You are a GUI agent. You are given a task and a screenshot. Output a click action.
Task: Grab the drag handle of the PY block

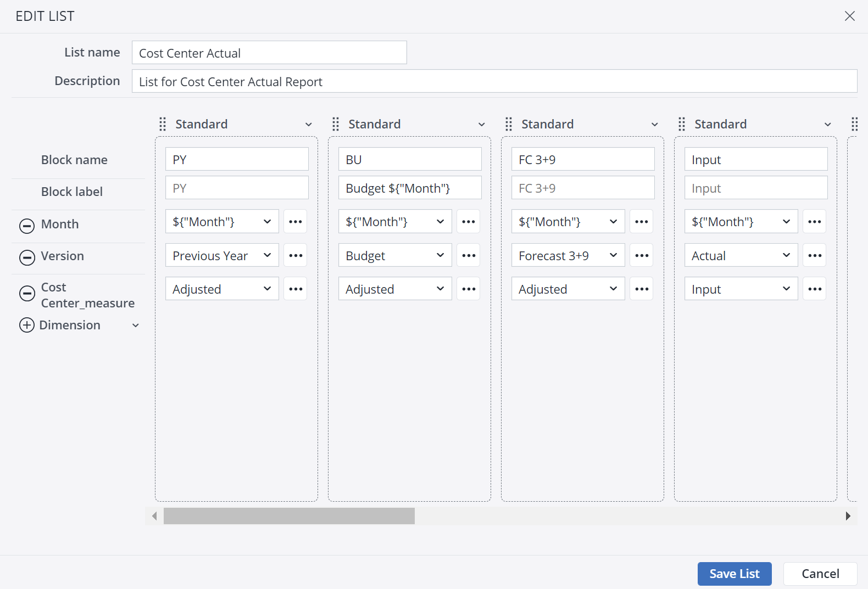point(163,124)
